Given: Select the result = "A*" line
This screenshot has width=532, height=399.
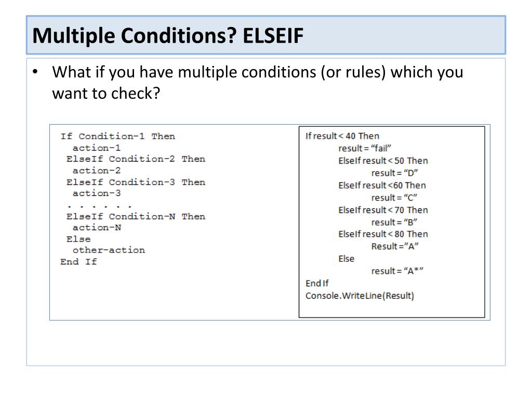Looking at the screenshot, I should tap(397, 271).
